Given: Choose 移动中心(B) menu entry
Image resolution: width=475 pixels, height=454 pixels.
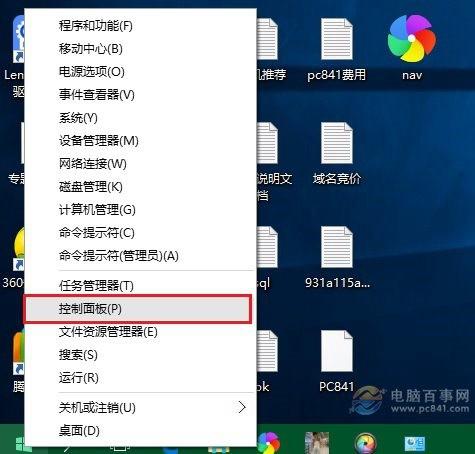Looking at the screenshot, I should pyautogui.click(x=140, y=49).
